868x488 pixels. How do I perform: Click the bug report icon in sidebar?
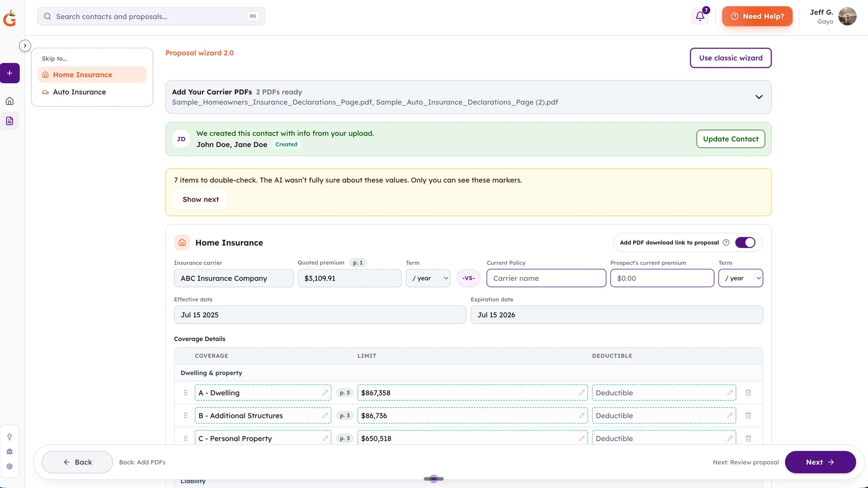coord(10,452)
